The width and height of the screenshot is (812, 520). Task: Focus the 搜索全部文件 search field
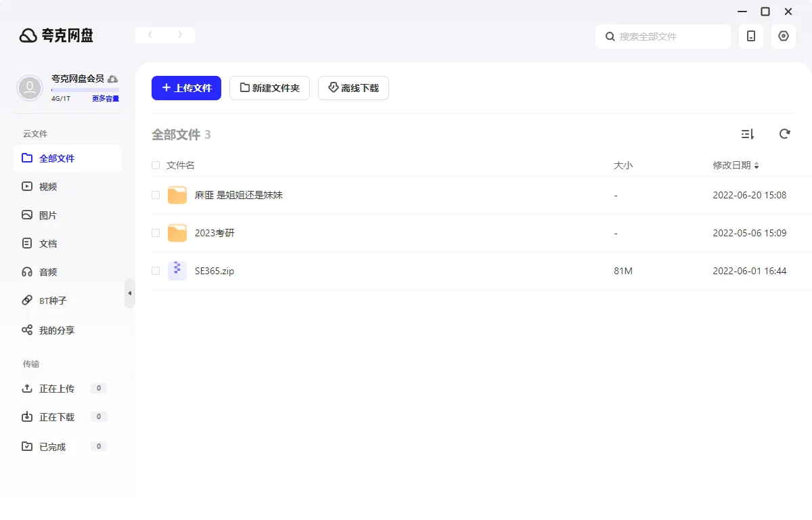click(x=663, y=37)
